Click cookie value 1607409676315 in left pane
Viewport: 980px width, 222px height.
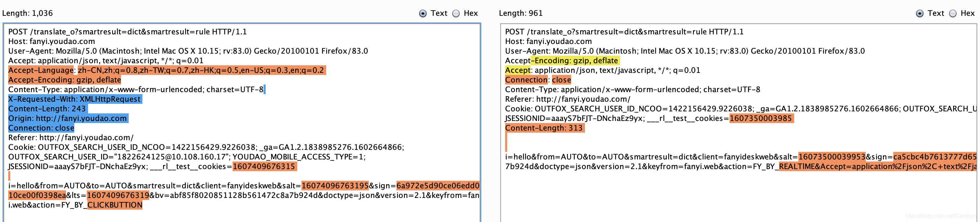pos(264,166)
